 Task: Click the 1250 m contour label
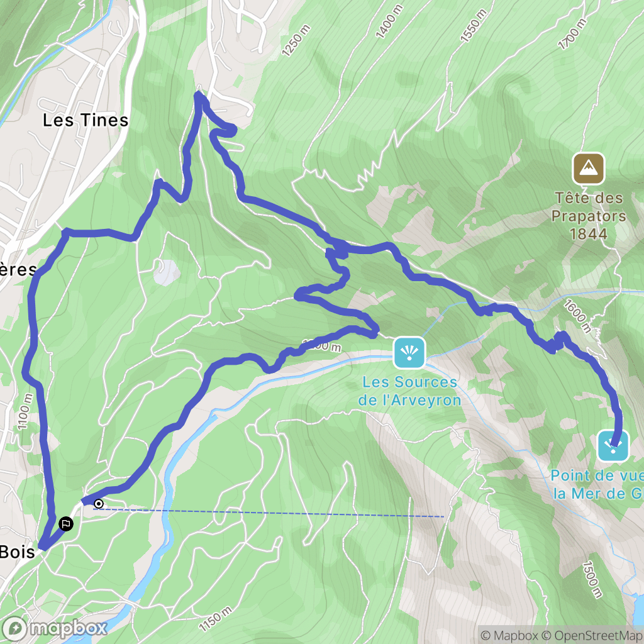click(x=296, y=40)
